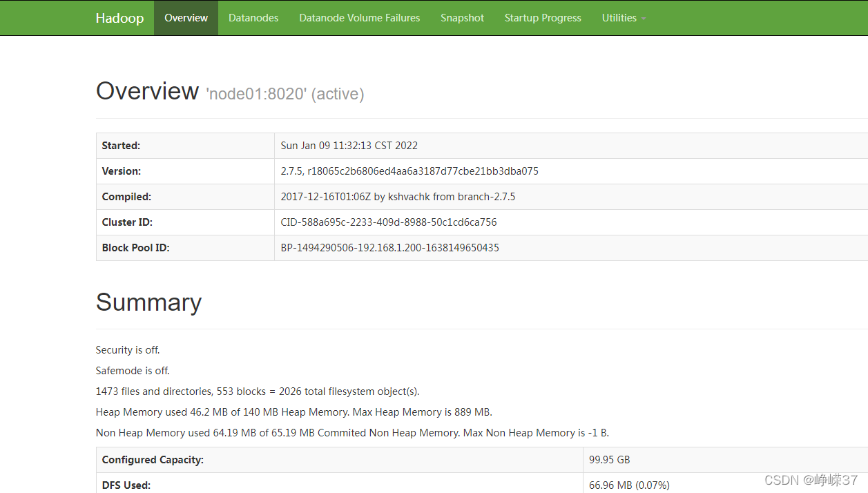This screenshot has height=493, width=868.
Task: Click the Configured Capacity: label
Action: 153,460
